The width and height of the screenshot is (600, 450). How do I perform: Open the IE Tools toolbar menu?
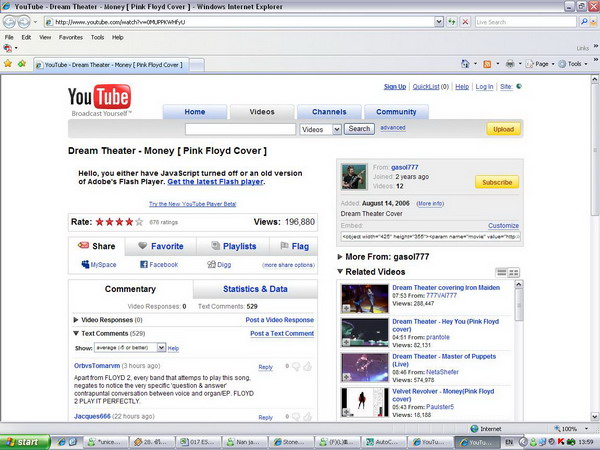click(573, 64)
